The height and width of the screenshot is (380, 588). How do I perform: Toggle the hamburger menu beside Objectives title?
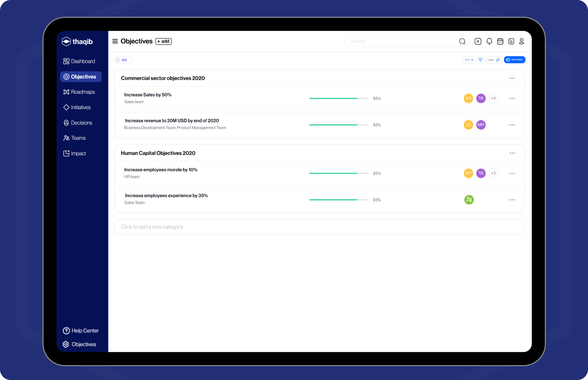115,41
